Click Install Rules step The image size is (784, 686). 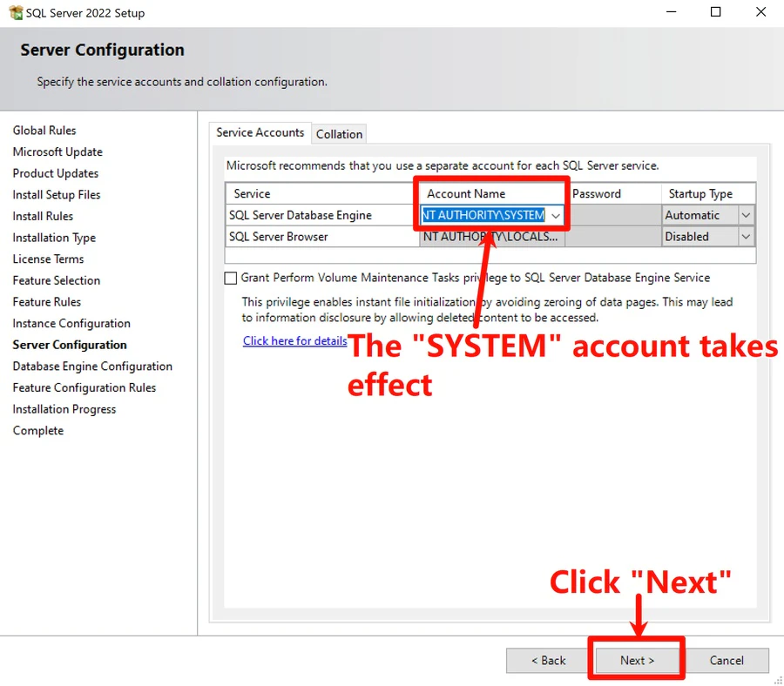(x=43, y=217)
